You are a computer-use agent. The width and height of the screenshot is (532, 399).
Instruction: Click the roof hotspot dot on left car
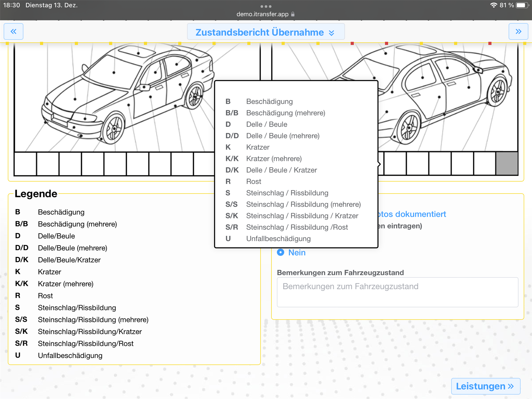click(x=138, y=53)
